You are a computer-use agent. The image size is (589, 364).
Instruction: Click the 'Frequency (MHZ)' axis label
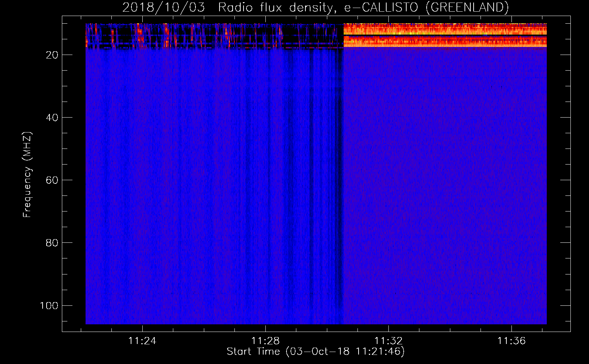click(x=27, y=175)
